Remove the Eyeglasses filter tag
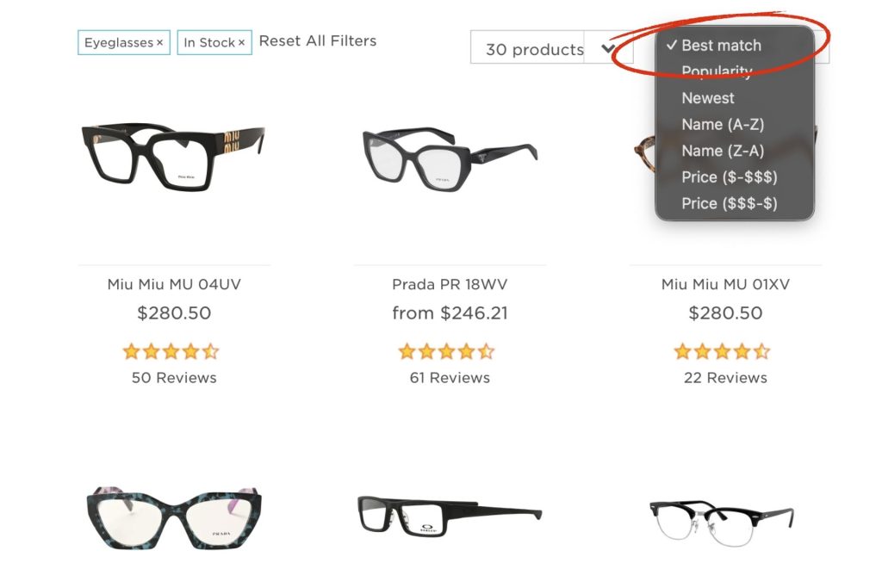 [159, 43]
